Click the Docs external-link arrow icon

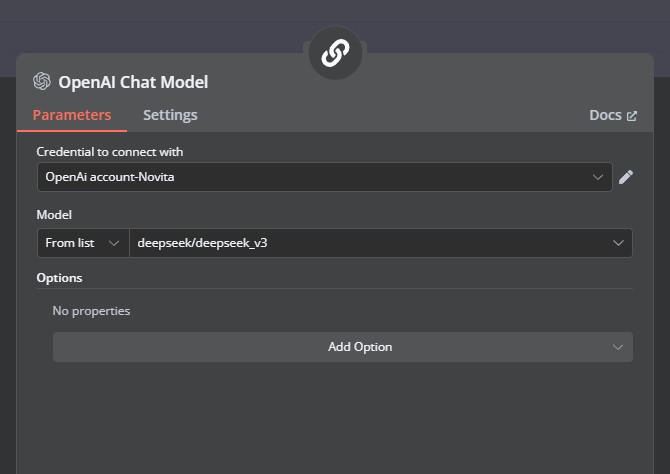[x=632, y=116]
